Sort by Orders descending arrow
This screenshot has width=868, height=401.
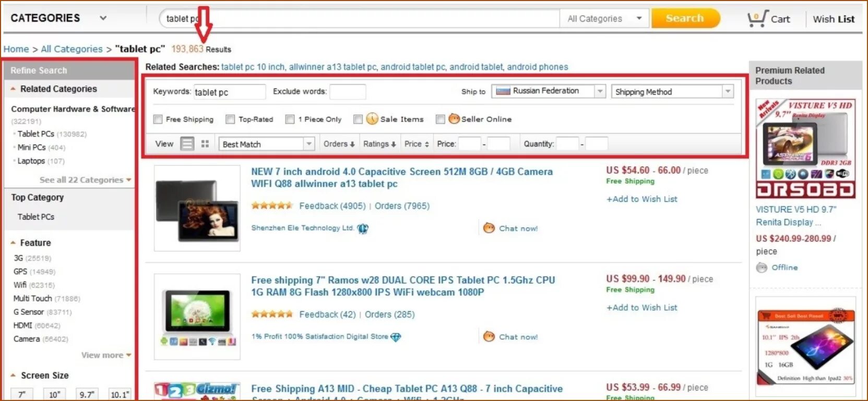(x=352, y=144)
